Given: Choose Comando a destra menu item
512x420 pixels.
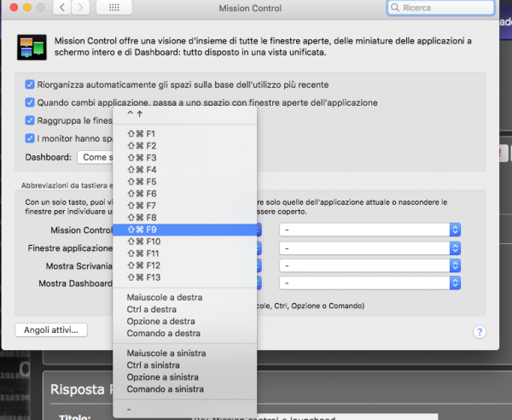Looking at the screenshot, I should pyautogui.click(x=185, y=334).
